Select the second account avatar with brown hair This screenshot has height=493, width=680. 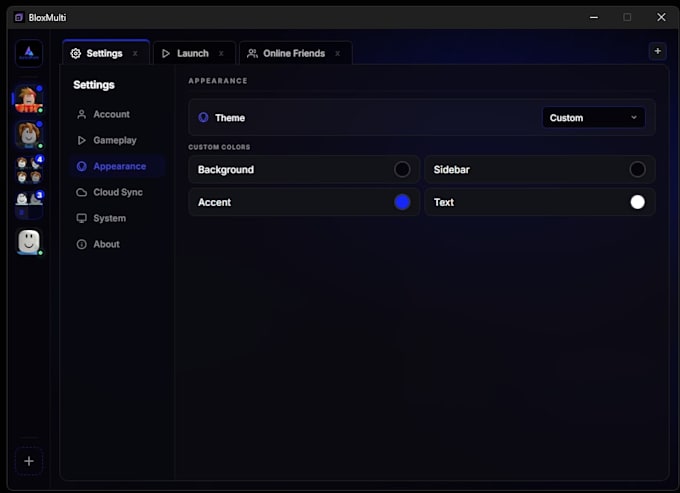coord(29,134)
